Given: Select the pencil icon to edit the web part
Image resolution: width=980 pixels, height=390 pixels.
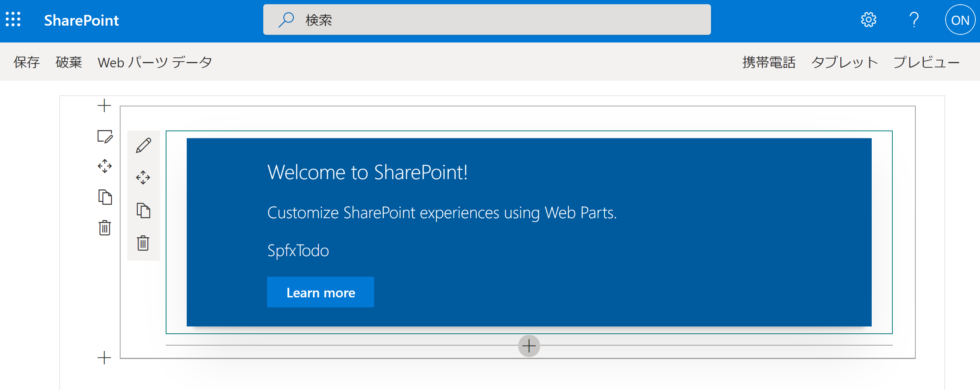Looking at the screenshot, I should (x=143, y=145).
